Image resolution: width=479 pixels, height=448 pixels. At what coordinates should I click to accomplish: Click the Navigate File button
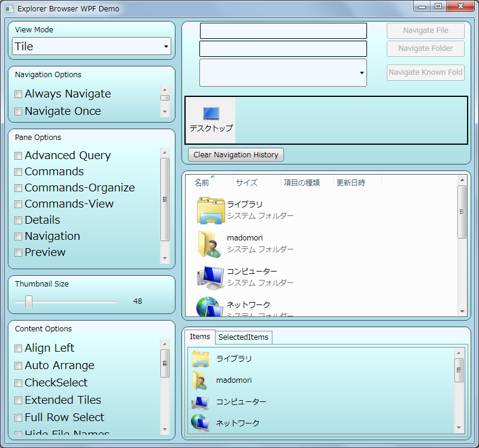coord(426,31)
